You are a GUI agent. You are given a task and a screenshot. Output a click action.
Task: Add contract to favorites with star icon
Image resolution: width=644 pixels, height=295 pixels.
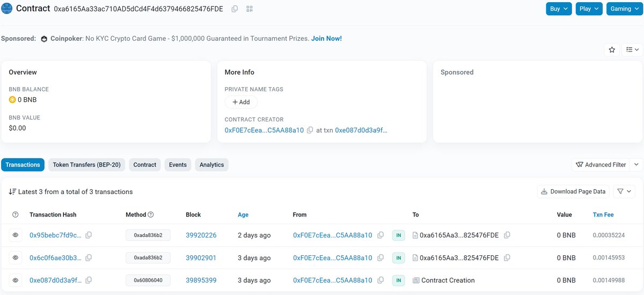click(x=612, y=49)
